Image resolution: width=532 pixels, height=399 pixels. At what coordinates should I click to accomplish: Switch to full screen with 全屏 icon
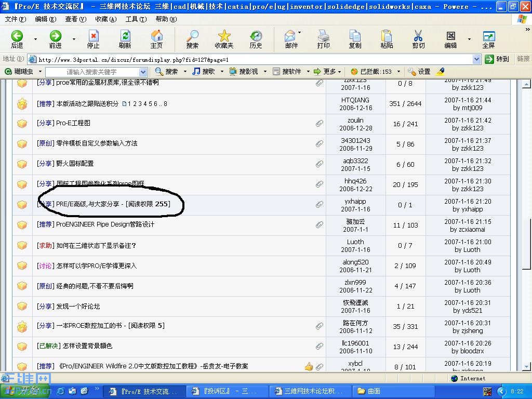488,39
